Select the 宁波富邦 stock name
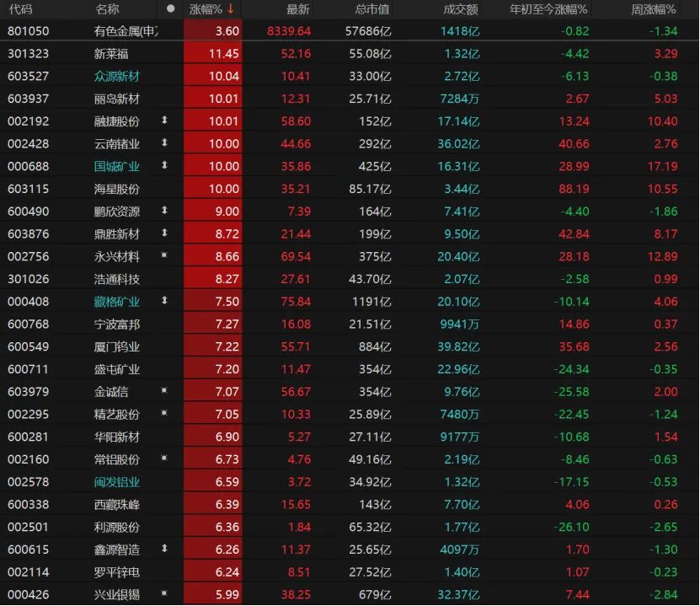The width and height of the screenshot is (700, 606). point(117,324)
